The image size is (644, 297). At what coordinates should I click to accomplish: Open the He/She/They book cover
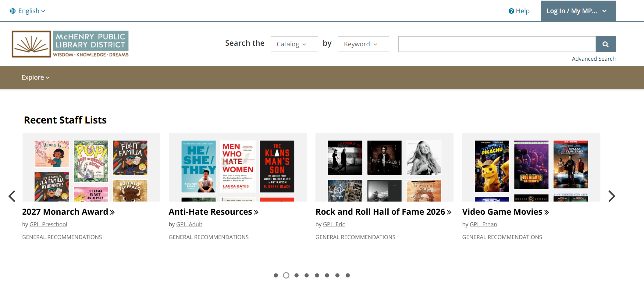coord(198,166)
